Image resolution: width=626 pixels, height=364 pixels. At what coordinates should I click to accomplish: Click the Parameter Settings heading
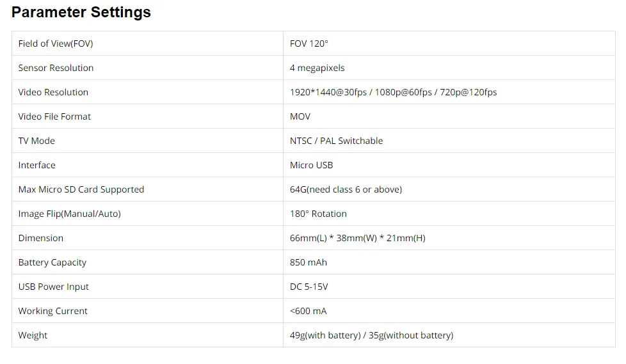81,12
